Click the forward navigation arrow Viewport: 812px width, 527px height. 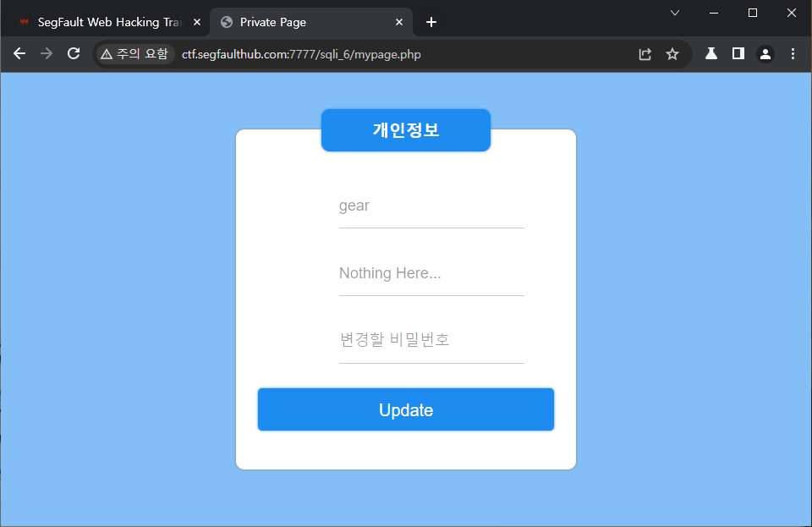pyautogui.click(x=47, y=54)
